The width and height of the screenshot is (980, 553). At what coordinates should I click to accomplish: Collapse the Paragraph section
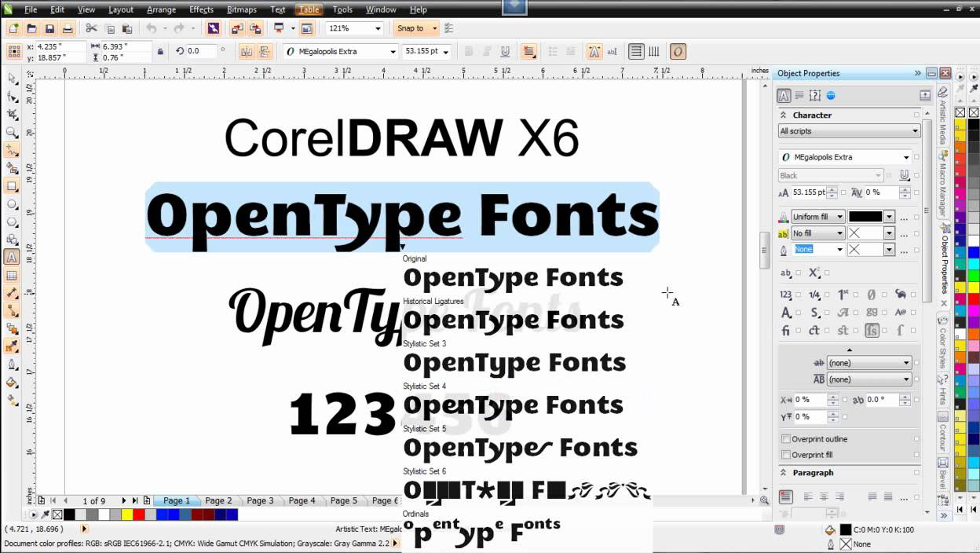pos(784,473)
